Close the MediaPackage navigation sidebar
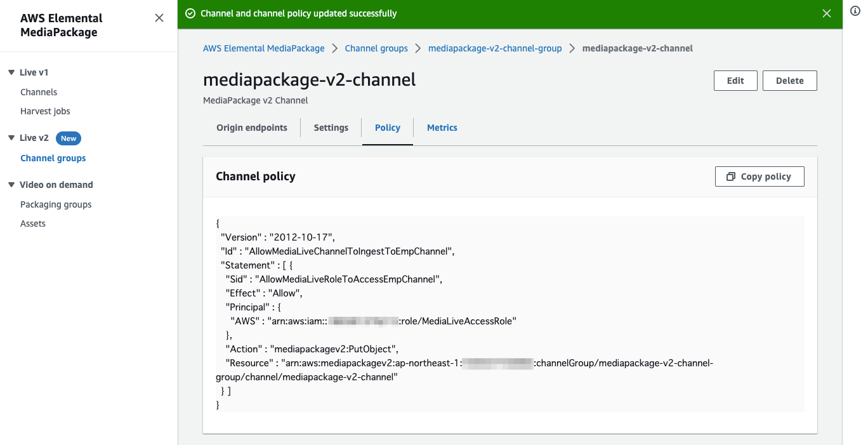 click(x=159, y=18)
